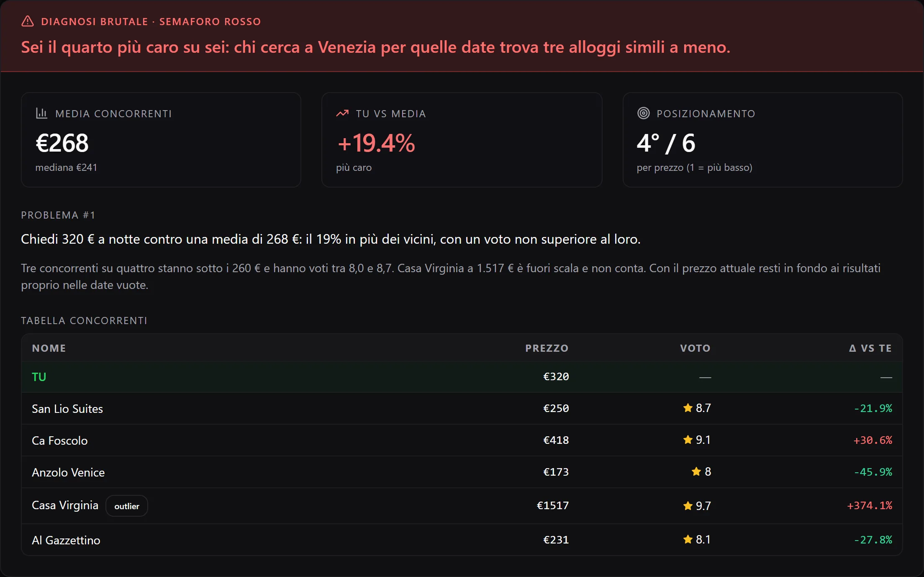Viewport: 924px width, 577px height.
Task: Click the Posizionamento card title
Action: pyautogui.click(x=706, y=113)
